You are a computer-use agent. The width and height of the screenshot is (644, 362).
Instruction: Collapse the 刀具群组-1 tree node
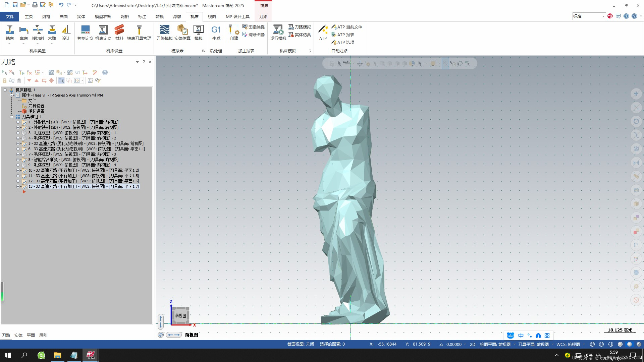12,117
